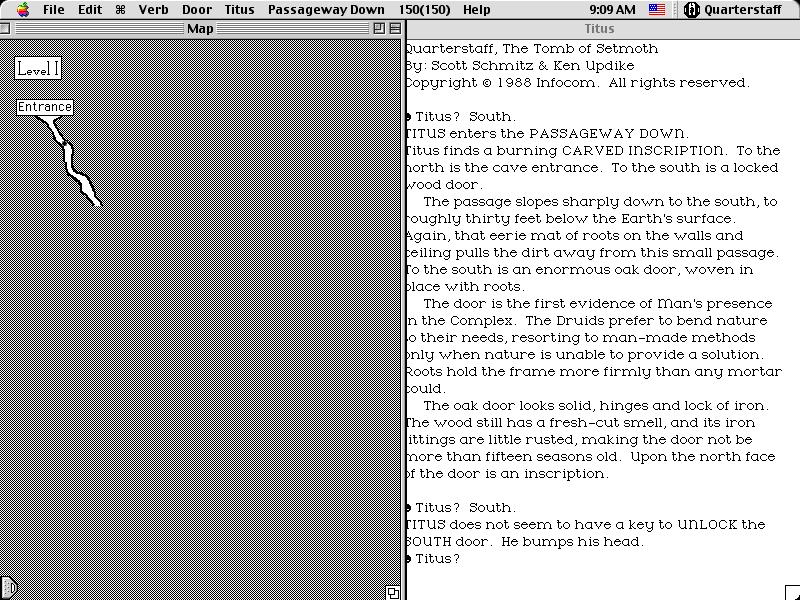This screenshot has height=600, width=800.
Task: Select the Entrance room on the map
Action: [45, 107]
